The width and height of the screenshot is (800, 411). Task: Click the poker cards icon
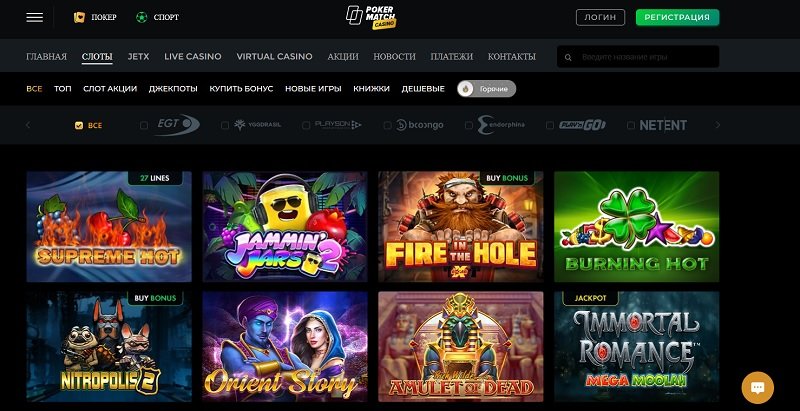pos(79,17)
